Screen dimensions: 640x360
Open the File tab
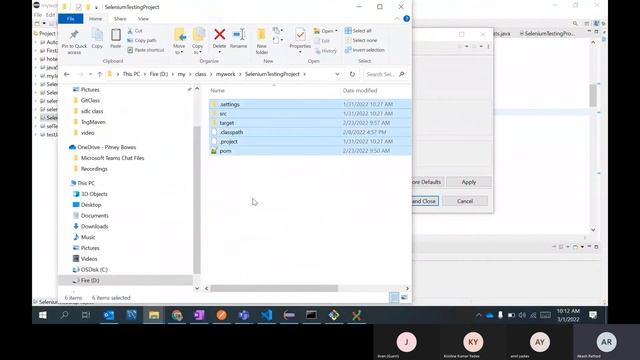click(71, 19)
